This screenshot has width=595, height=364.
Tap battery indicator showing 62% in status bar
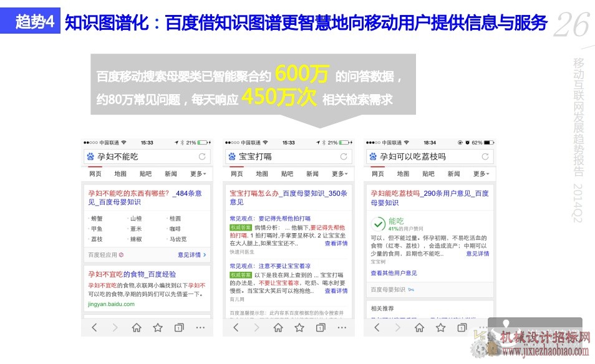tap(489, 143)
